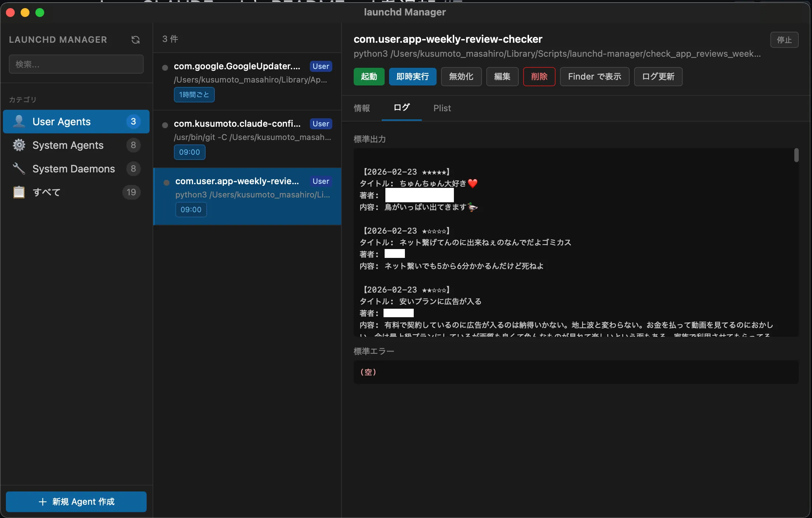The height and width of the screenshot is (518, 812).
Task: Start the agent with 起動 button
Action: click(x=369, y=77)
